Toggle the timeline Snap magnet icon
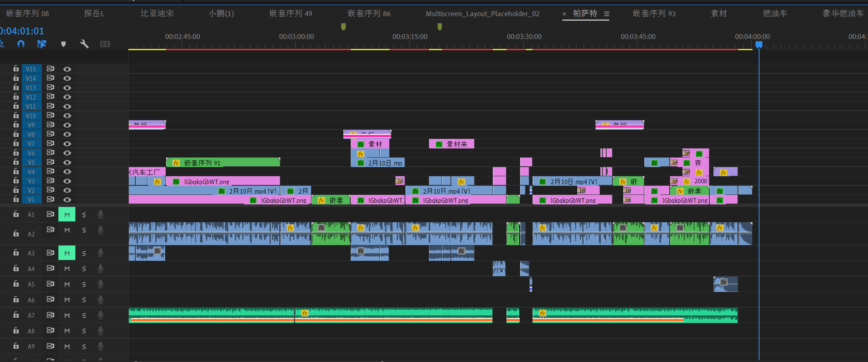The image size is (868, 362). click(x=21, y=44)
